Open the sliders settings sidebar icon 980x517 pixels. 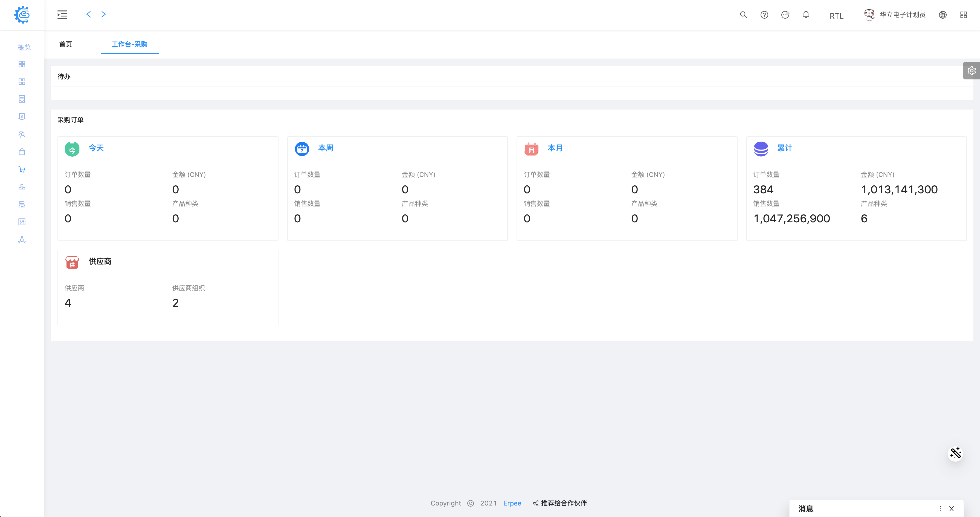[x=22, y=222]
